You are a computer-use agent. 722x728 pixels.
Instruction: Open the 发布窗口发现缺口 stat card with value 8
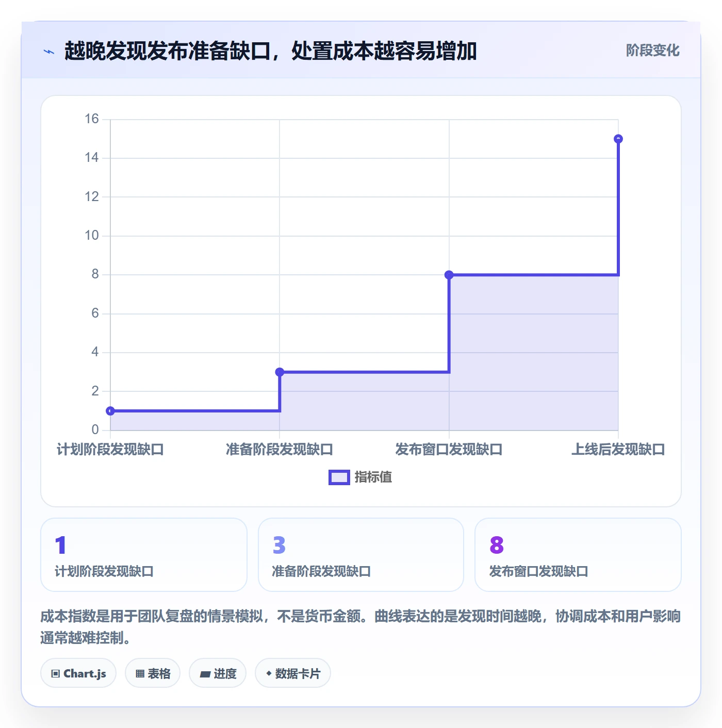click(x=578, y=555)
